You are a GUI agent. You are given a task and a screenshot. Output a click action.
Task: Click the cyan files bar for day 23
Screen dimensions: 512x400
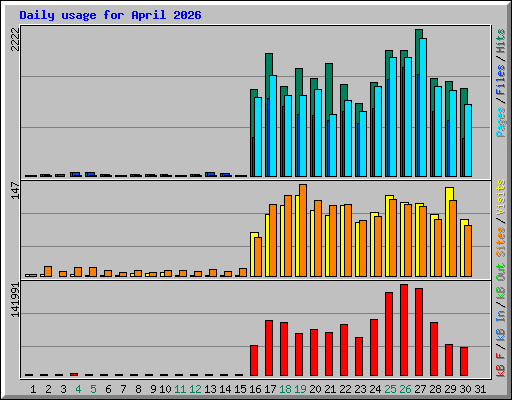pos(363,144)
